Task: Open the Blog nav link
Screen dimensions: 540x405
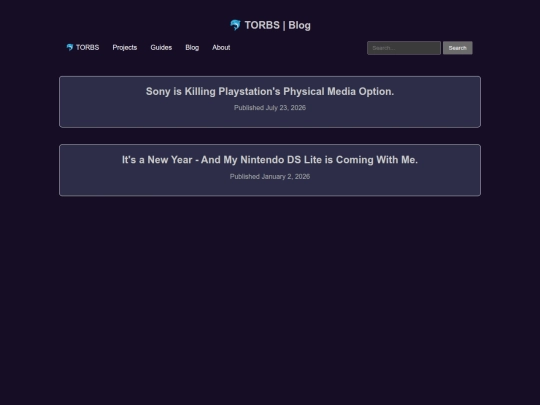Action: 192,48
